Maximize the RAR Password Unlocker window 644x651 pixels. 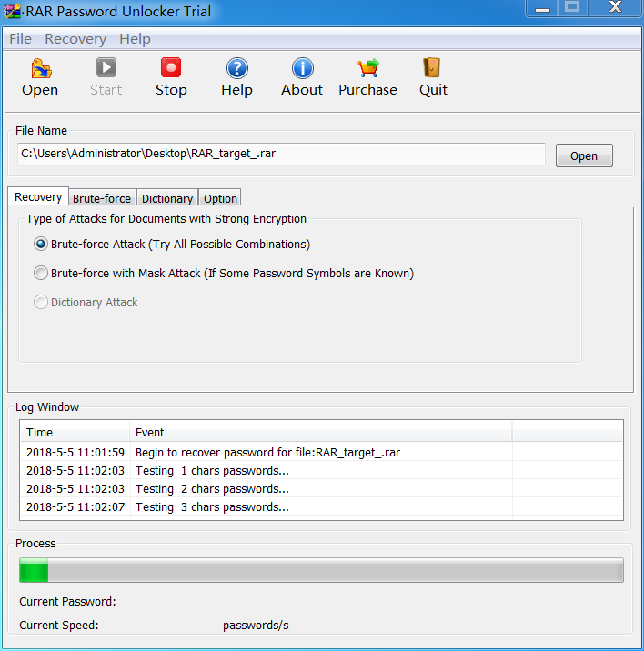coord(572,7)
